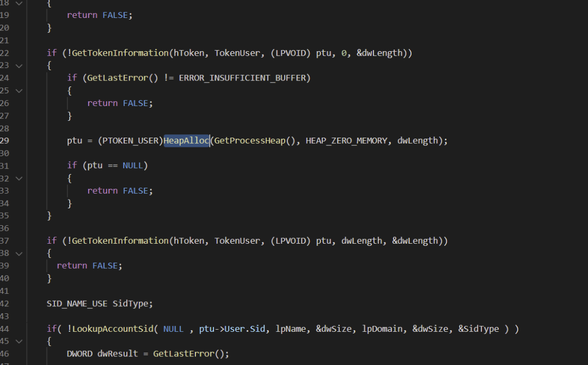Screen dimensions: 588x365
Task: Click line number 44 in gutter
Action: (x=4, y=329)
